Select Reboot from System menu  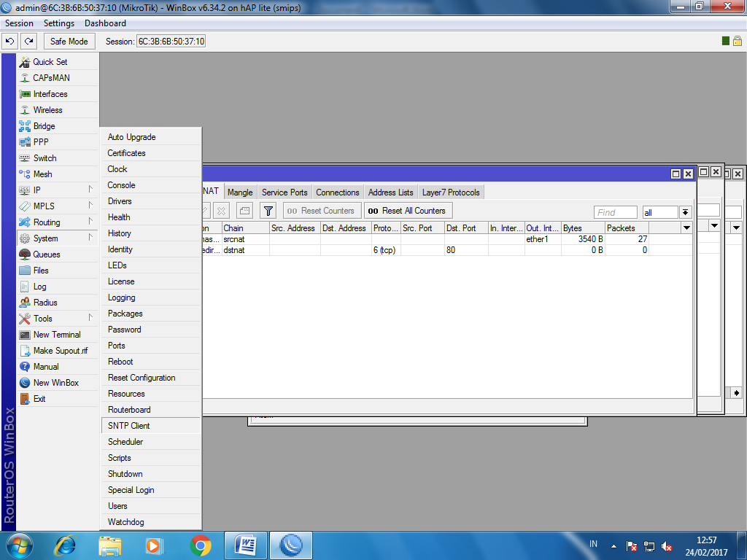[x=151, y=362]
